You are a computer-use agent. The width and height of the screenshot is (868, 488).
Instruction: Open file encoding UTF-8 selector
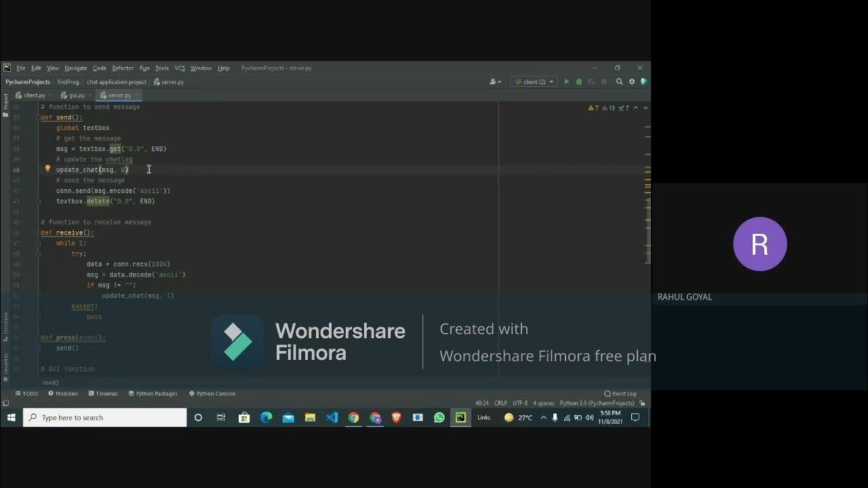[x=520, y=403]
